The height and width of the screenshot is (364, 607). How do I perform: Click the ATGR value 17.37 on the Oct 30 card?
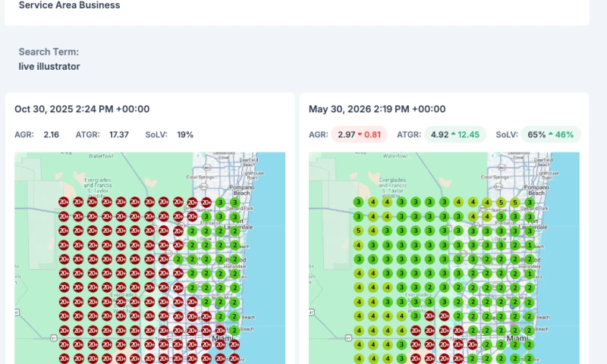119,135
